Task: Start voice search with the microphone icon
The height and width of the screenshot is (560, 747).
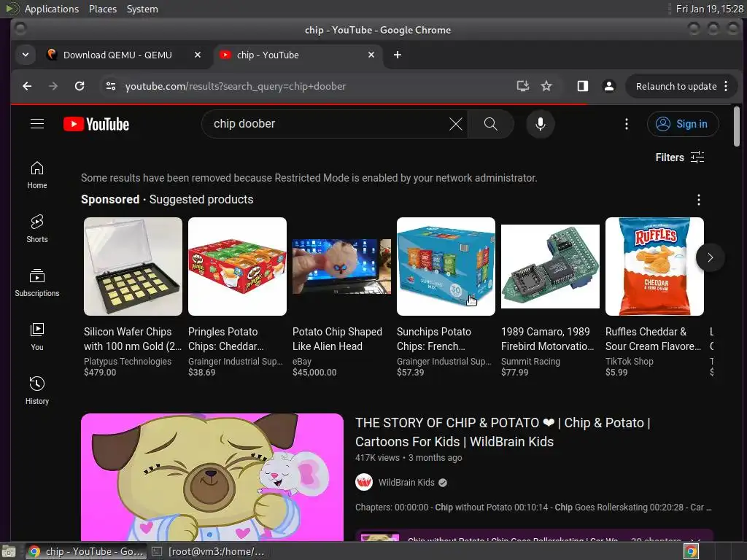Action: (541, 124)
